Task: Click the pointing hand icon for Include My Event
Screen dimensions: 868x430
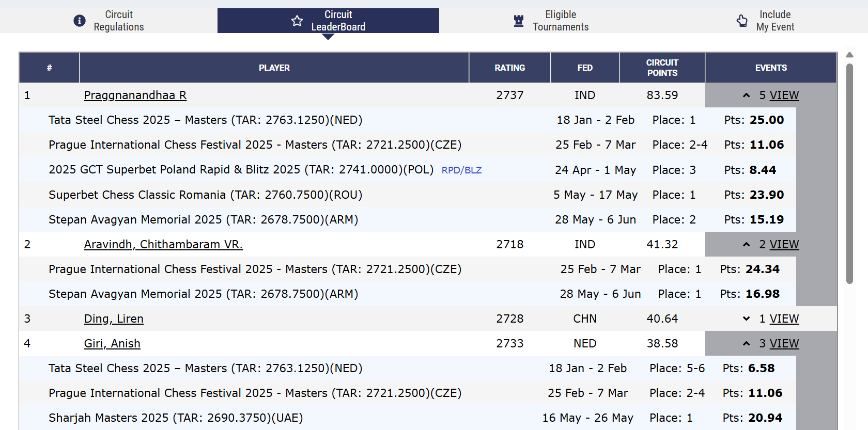Action: tap(742, 21)
